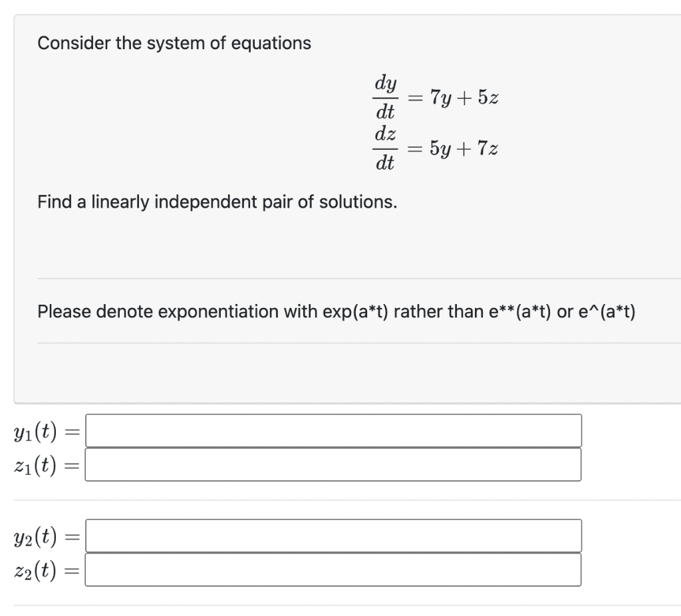Click the exponentiation notation hint text

point(336,311)
